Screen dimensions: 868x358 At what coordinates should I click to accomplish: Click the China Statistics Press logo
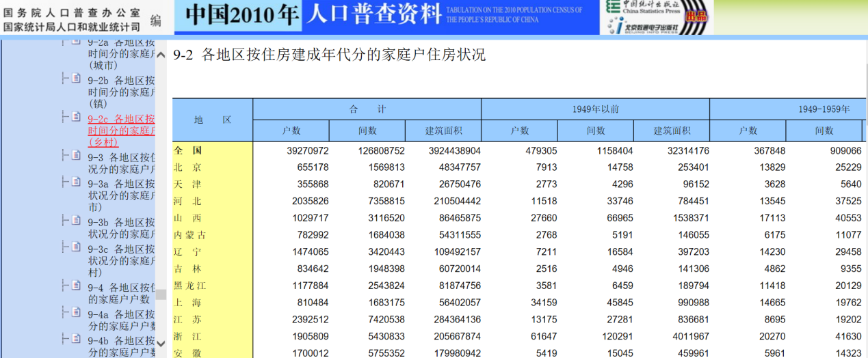[642, 8]
